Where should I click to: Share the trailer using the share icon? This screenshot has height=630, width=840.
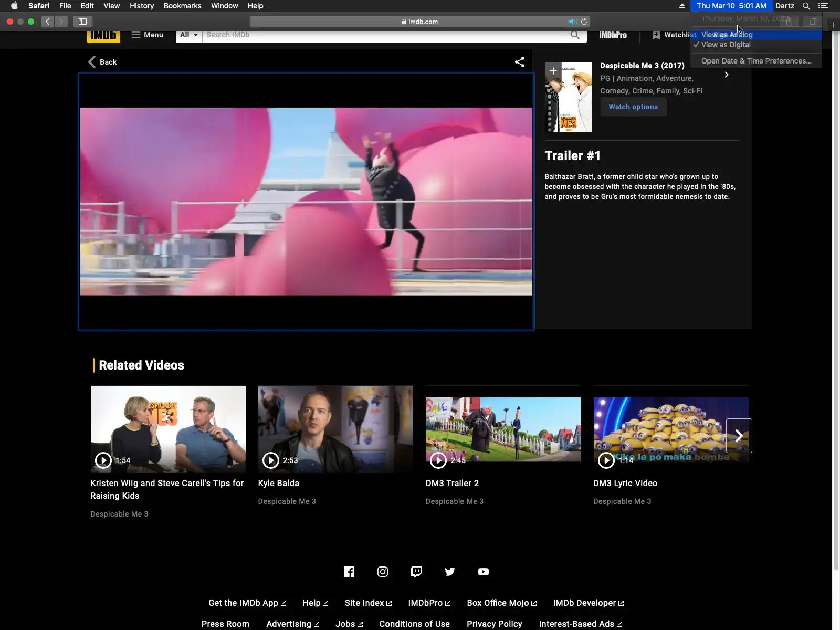tap(520, 62)
